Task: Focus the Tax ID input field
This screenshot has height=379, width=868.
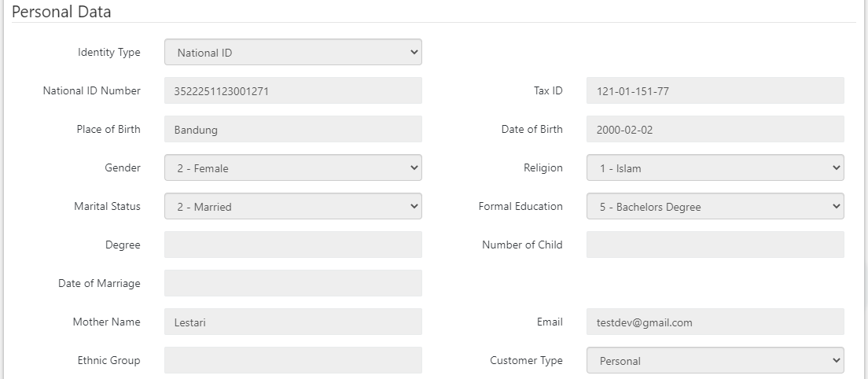Action: pos(715,91)
